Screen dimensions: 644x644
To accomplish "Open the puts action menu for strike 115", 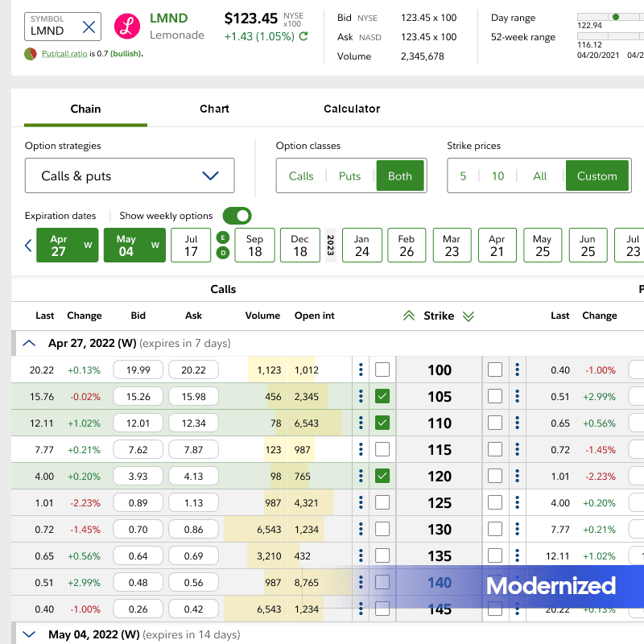I will point(517,449).
